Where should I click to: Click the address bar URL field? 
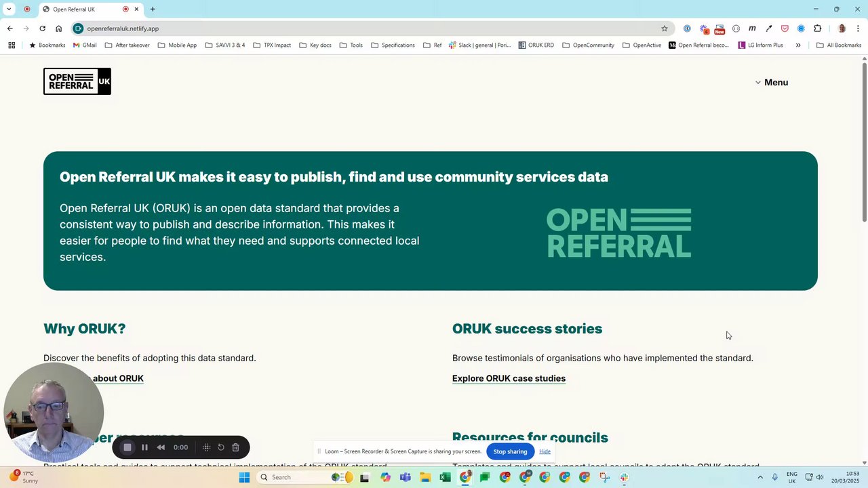373,28
